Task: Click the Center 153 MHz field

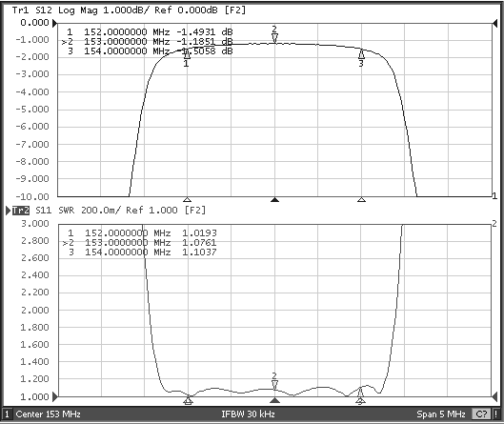Action: [x=49, y=414]
